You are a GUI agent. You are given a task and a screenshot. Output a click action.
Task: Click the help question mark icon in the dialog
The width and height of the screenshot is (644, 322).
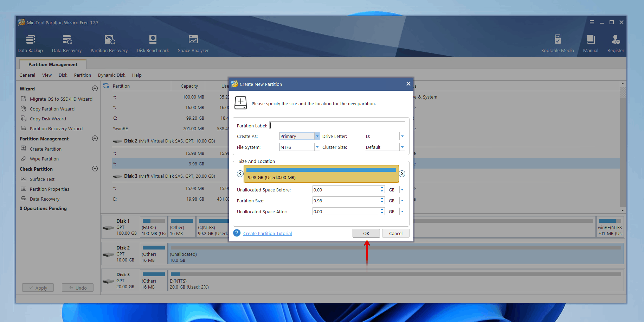click(237, 233)
